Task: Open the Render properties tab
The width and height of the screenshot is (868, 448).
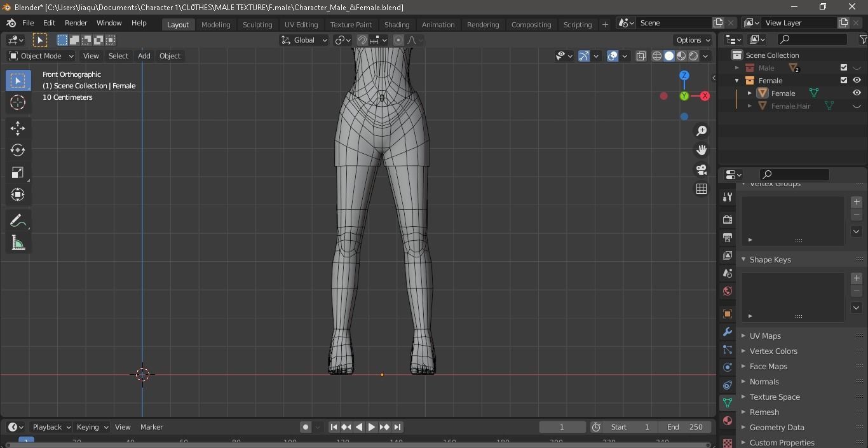Action: [728, 219]
